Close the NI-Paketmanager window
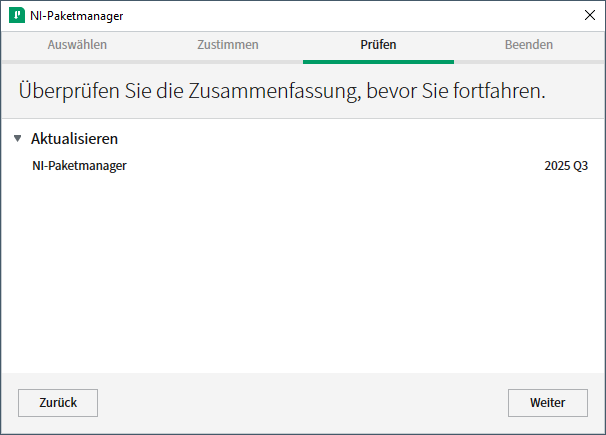The width and height of the screenshot is (606, 435). click(589, 16)
